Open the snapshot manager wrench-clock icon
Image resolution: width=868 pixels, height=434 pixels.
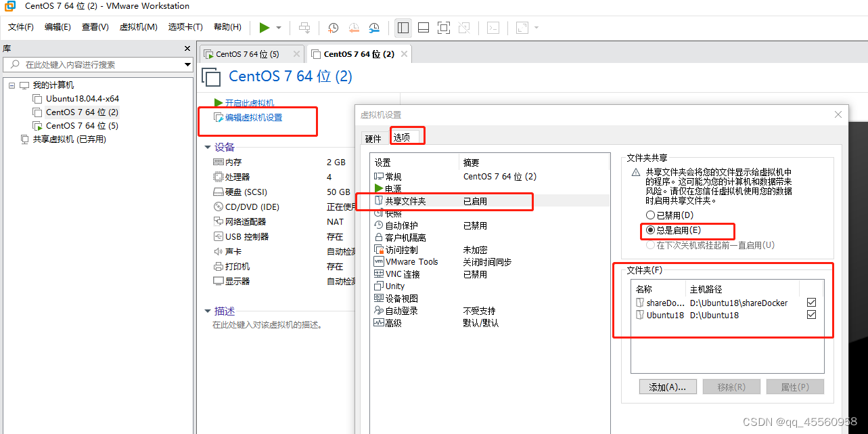coord(374,28)
